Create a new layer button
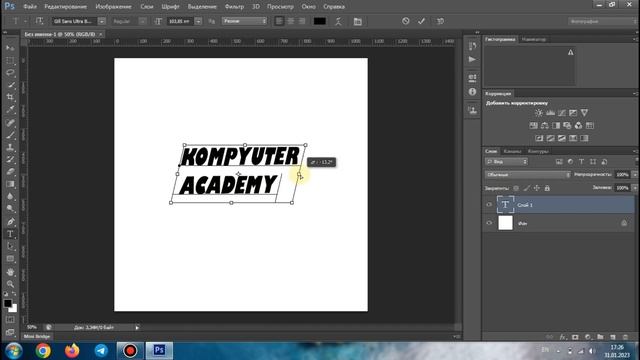The image size is (640, 360). point(613,337)
